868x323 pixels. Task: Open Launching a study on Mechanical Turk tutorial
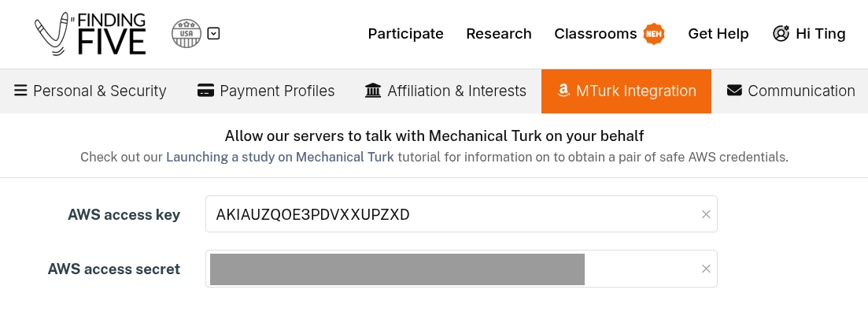click(280, 158)
